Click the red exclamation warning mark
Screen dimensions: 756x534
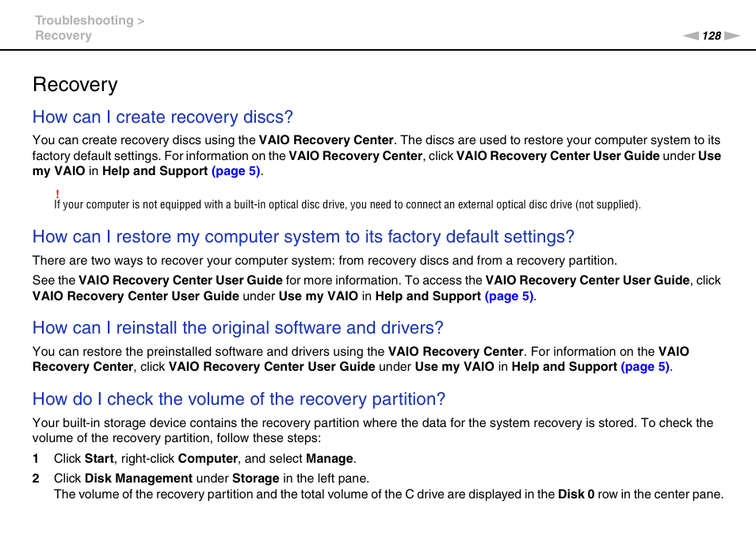point(57,194)
